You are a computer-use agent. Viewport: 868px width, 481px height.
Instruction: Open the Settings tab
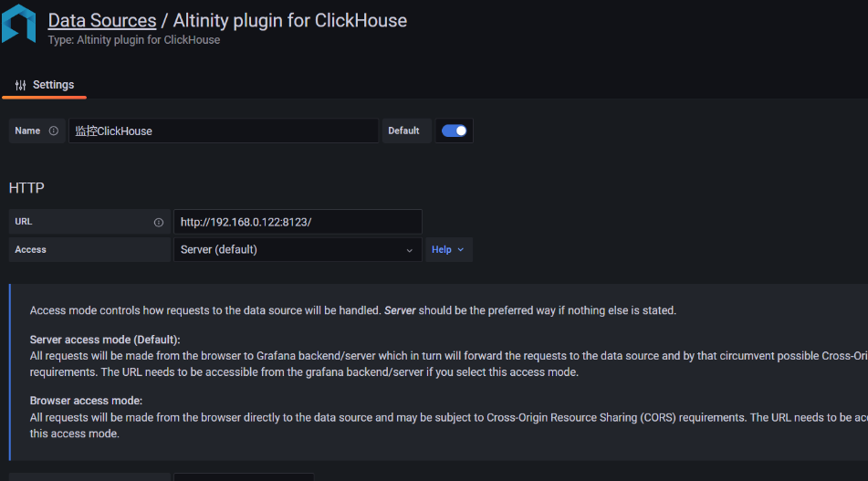(x=45, y=85)
